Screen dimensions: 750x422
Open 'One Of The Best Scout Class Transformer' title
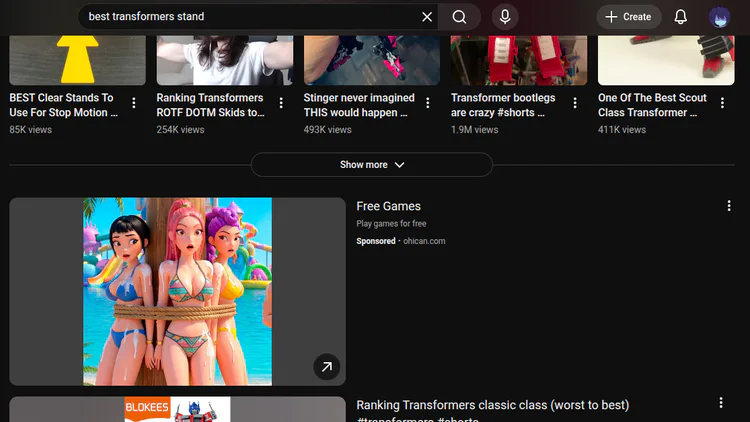click(x=652, y=105)
